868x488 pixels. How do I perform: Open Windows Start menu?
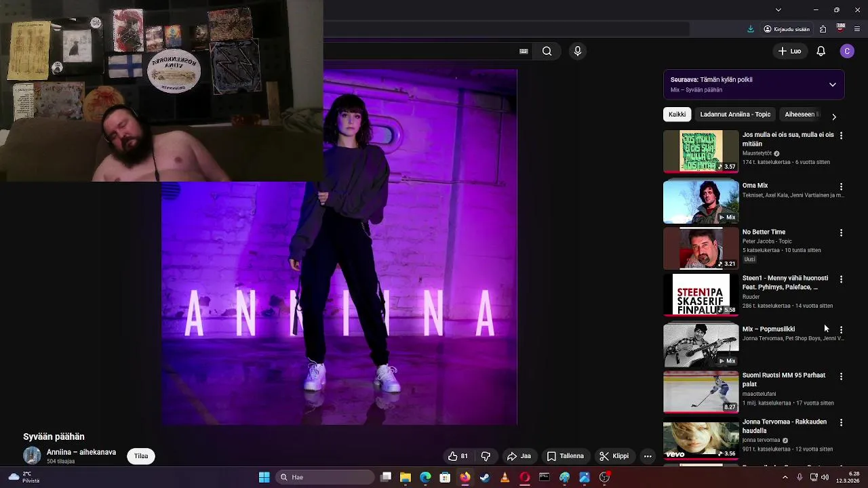[264, 477]
